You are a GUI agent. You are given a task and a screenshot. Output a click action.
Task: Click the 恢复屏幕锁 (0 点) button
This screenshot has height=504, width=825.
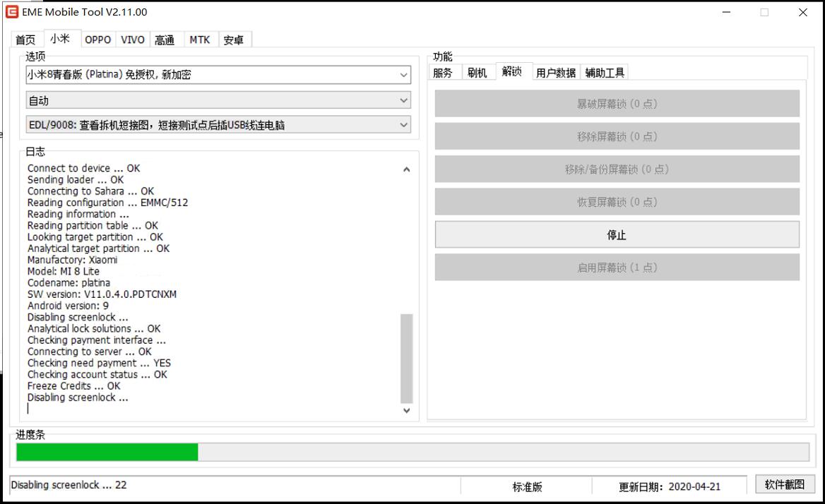617,202
